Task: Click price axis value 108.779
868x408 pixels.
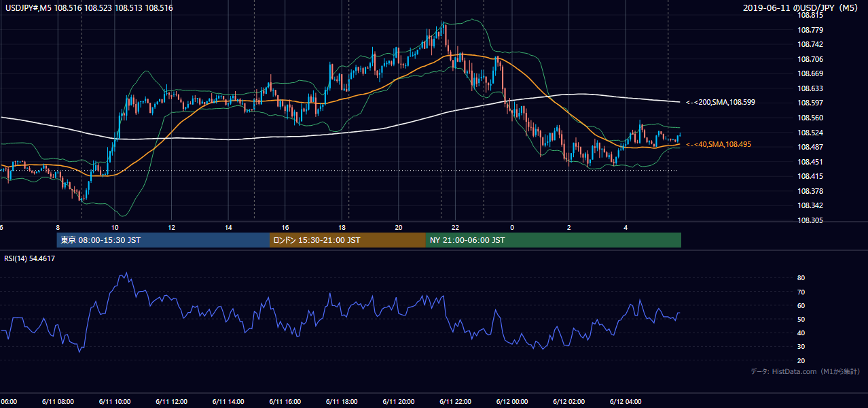Action: click(x=811, y=30)
